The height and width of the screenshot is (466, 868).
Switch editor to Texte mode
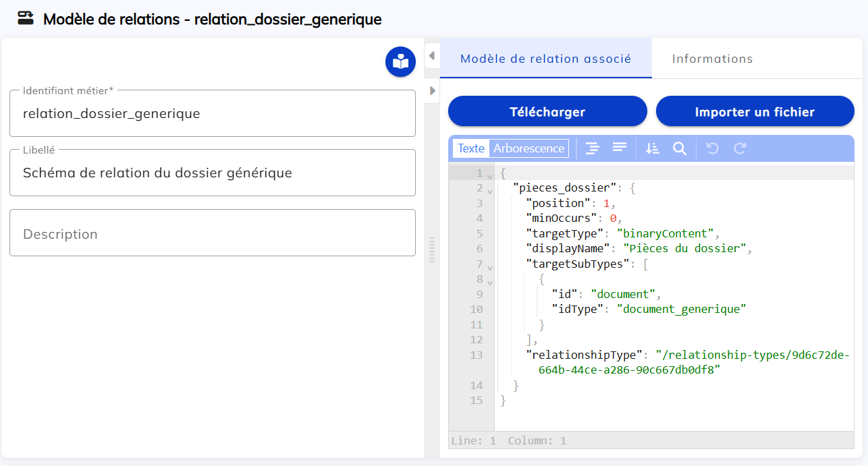tap(471, 148)
